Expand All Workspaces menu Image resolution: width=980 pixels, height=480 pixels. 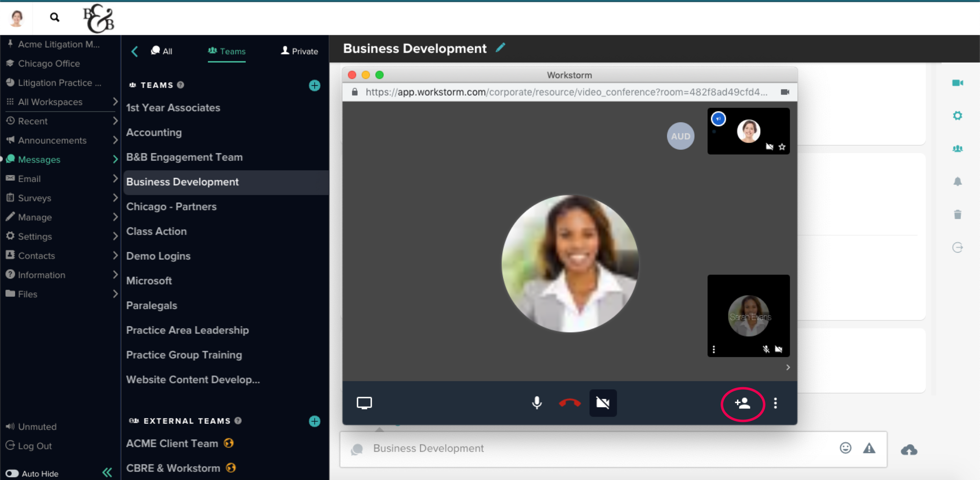(x=115, y=102)
